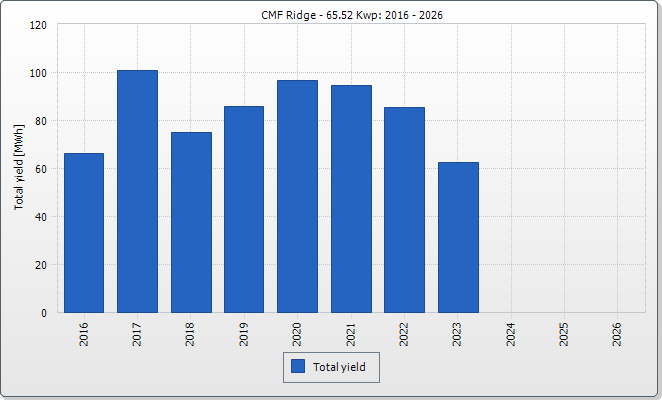Click the 2018 yield bar
Image resolution: width=662 pixels, height=400 pixels.
pos(191,223)
